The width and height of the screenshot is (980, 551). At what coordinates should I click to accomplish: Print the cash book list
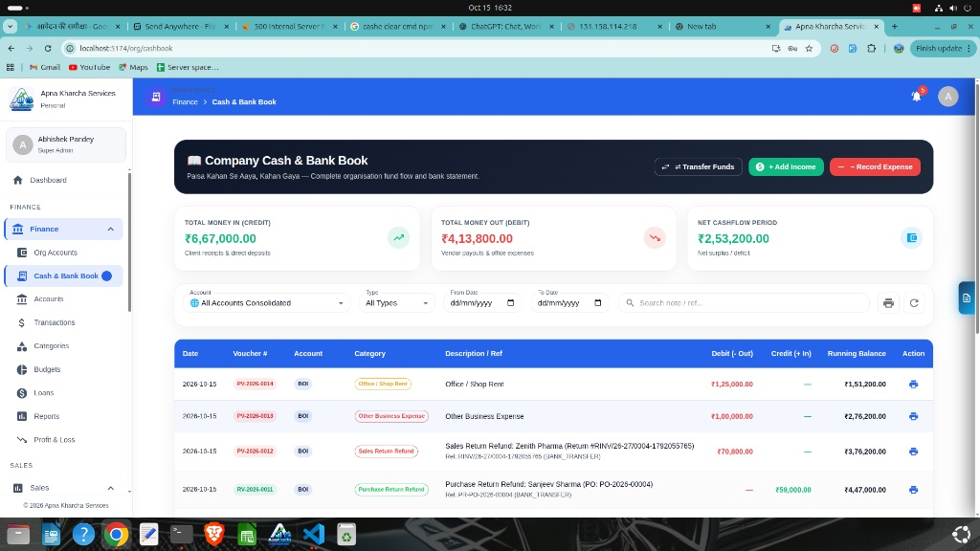888,303
